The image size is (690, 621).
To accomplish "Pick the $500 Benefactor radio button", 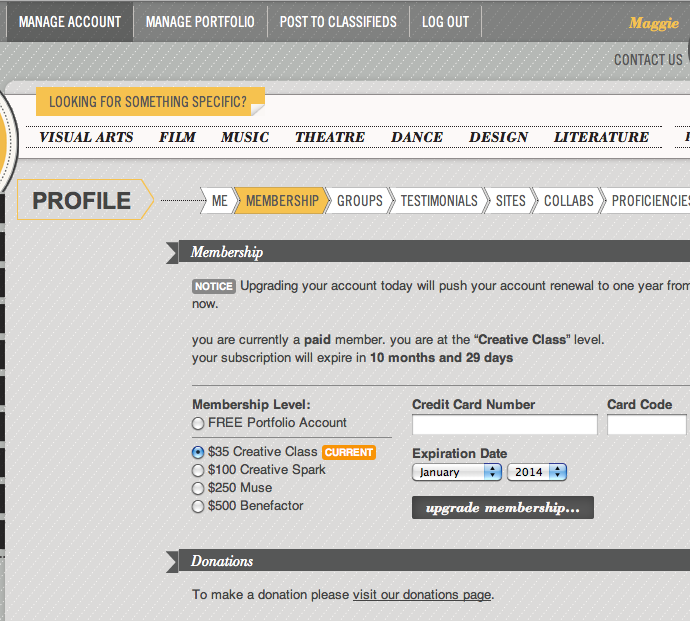I will (x=198, y=506).
